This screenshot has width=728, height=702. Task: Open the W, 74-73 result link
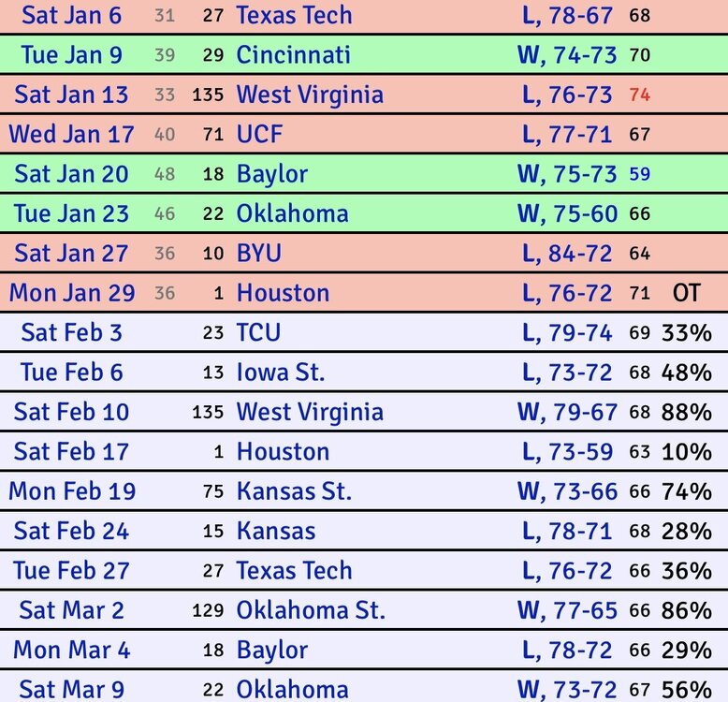567,55
